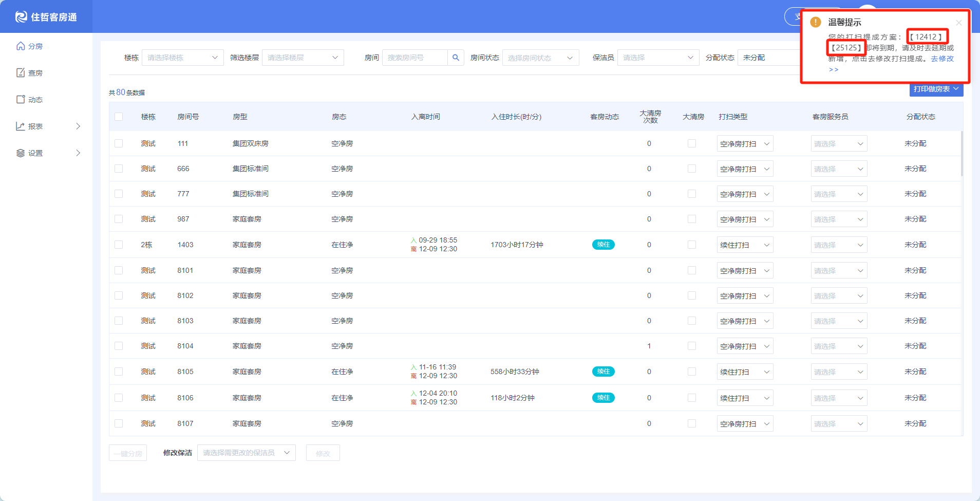Screen dimensions: 980x501
Task: Click the 报表 chart icon in sidebar
Action: (21, 126)
